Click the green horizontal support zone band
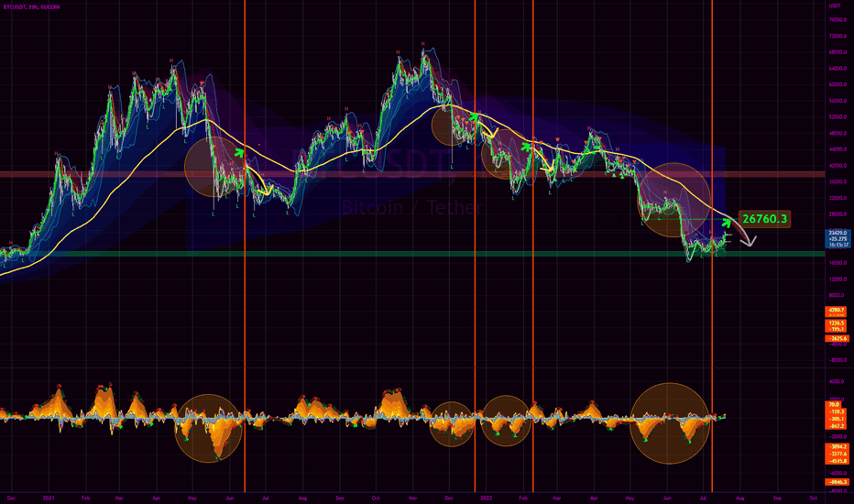The height and width of the screenshot is (504, 854). click(x=412, y=254)
